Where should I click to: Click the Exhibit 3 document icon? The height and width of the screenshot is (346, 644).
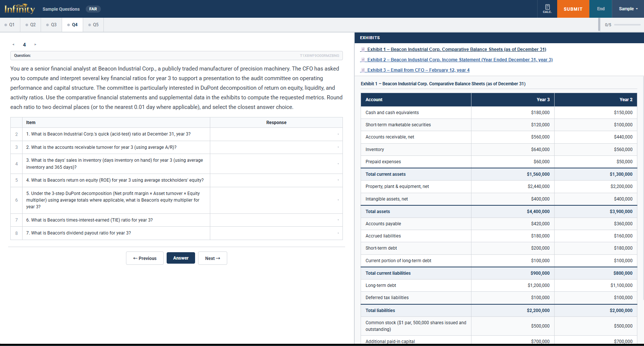point(363,70)
